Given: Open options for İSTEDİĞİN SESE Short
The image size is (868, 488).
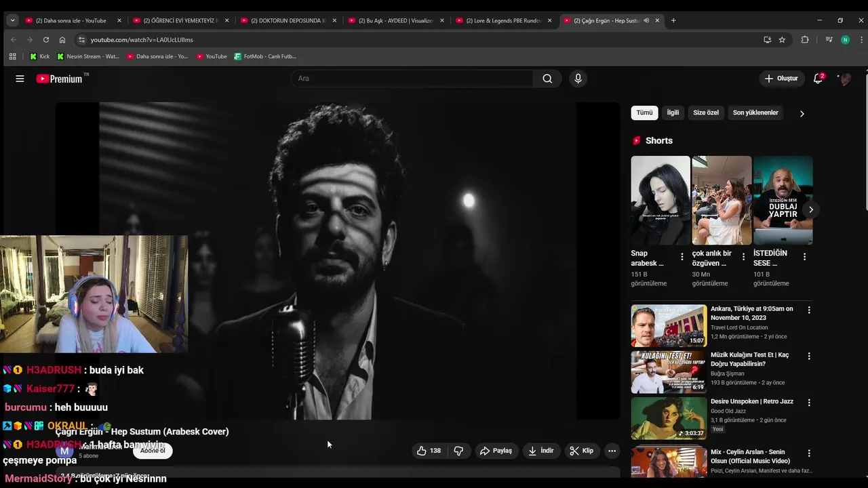Looking at the screenshot, I should click(804, 257).
